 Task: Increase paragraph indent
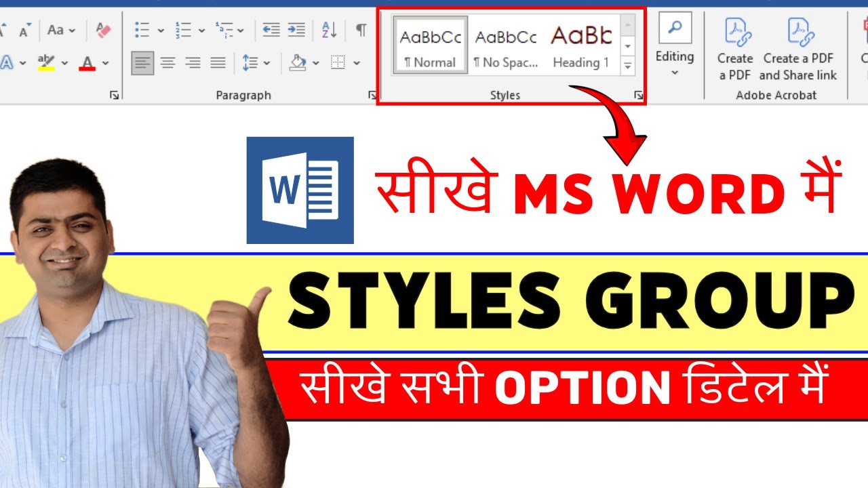(x=296, y=30)
